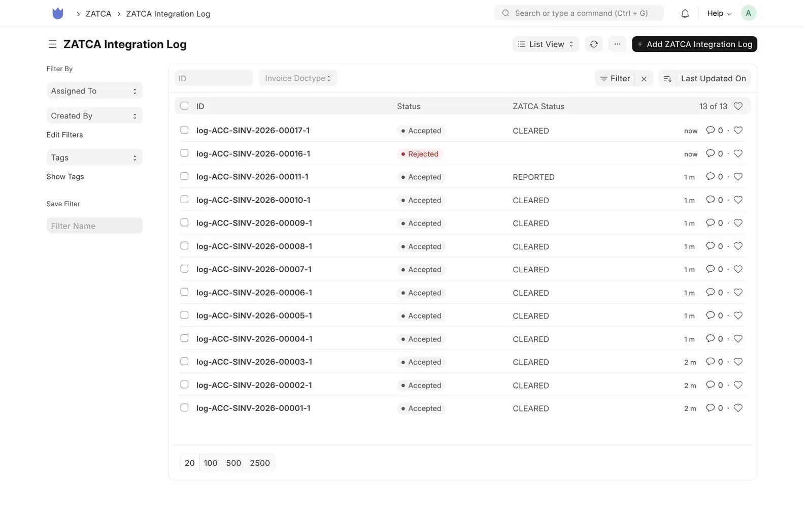Viewport: 812px width, 508px height.
Task: Open the Help menu
Action: coord(719,13)
